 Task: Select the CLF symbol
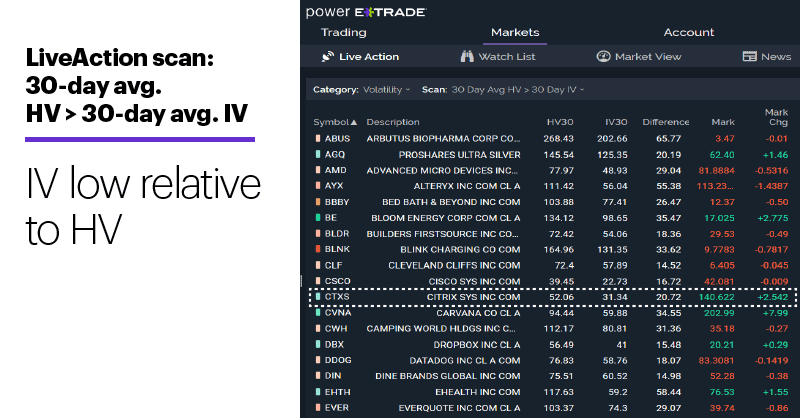334,265
